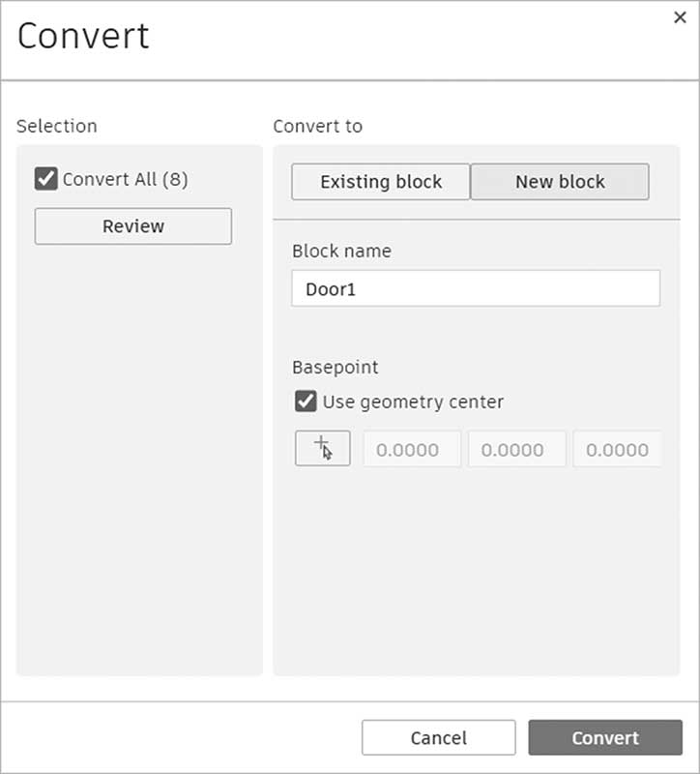Click the Convert to panel heading

tap(318, 126)
